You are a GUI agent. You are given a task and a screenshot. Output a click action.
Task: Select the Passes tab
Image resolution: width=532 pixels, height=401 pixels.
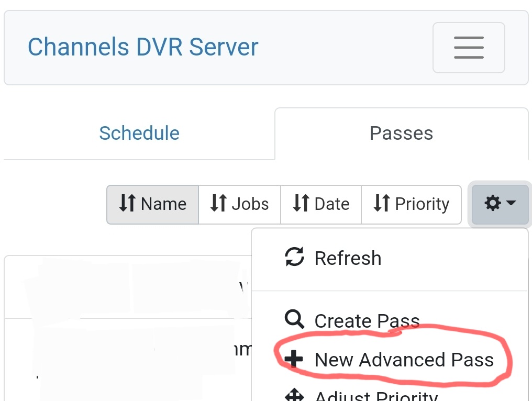point(401,133)
